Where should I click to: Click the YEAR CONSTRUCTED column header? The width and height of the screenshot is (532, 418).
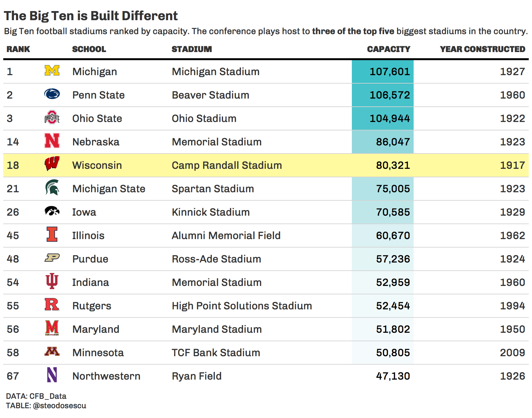tap(483, 49)
